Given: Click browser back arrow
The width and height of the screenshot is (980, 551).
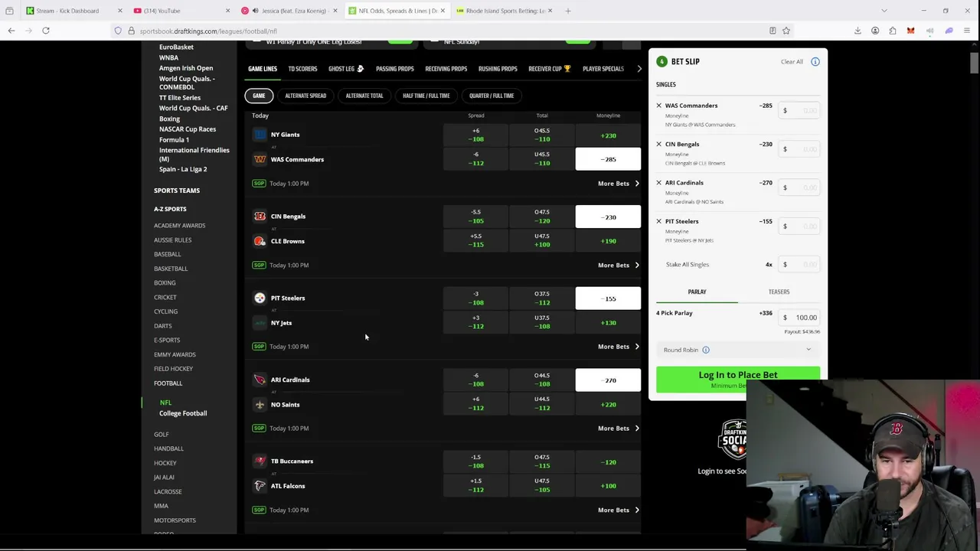Looking at the screenshot, I should (x=11, y=31).
